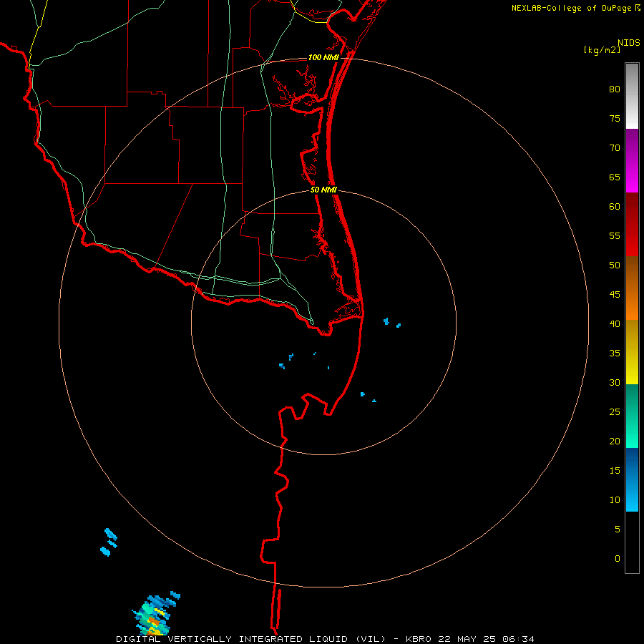Pick the green segment of the color scale
This screenshot has height=644, width=644.
pyautogui.click(x=632, y=416)
